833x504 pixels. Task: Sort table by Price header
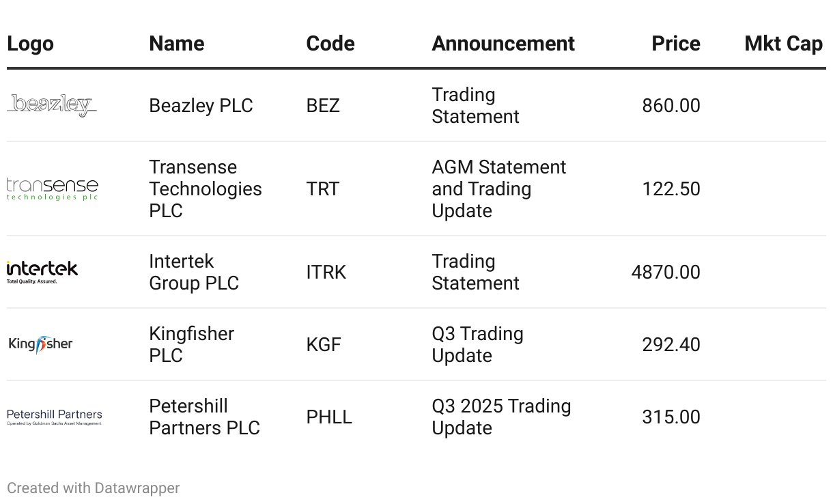pos(676,44)
